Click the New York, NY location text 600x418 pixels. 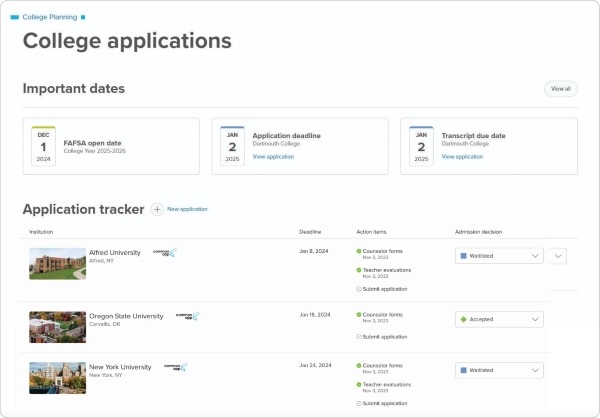pos(106,375)
